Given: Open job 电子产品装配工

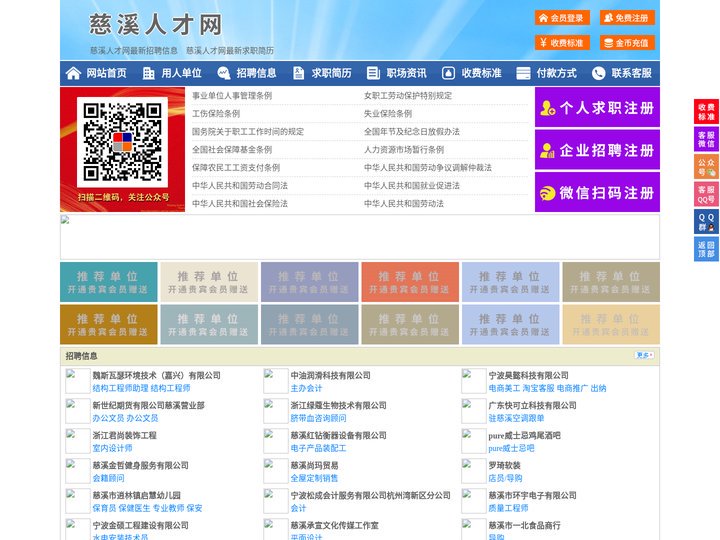Looking at the screenshot, I should 318,448.
